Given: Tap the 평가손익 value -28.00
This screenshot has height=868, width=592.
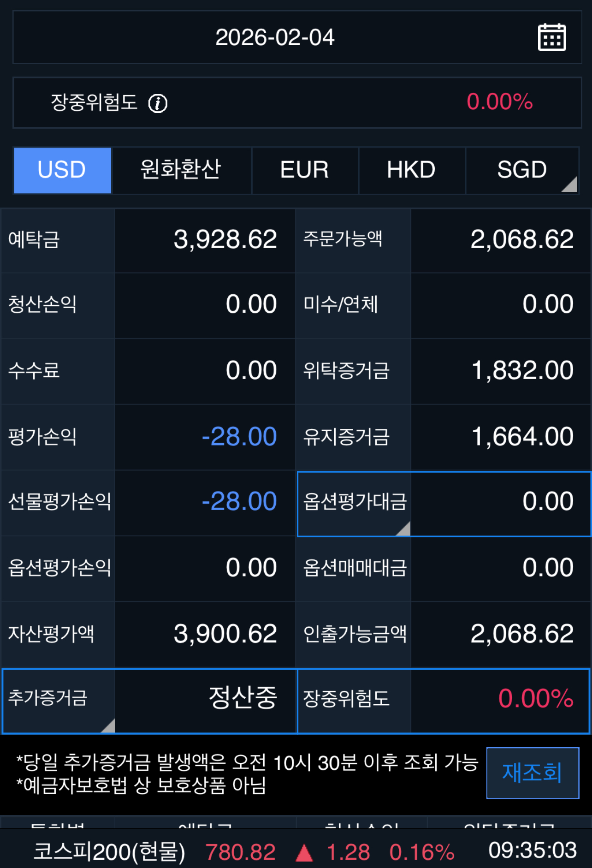Looking at the screenshot, I should tap(239, 437).
